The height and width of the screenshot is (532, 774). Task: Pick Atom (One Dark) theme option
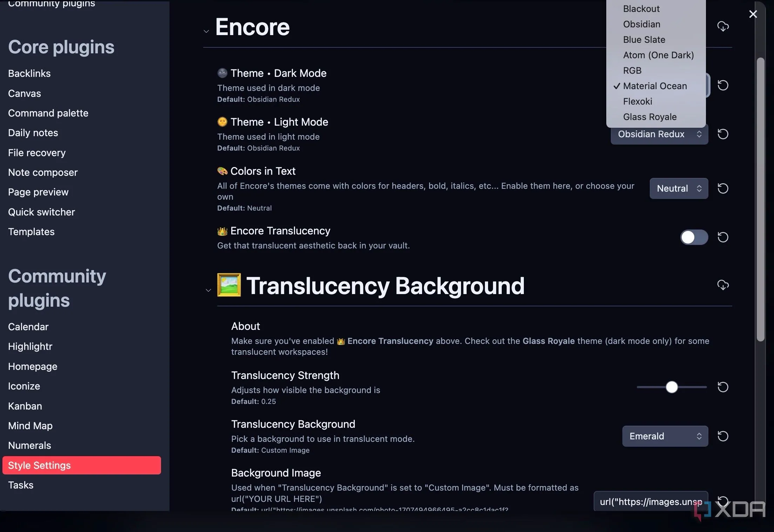[658, 55]
